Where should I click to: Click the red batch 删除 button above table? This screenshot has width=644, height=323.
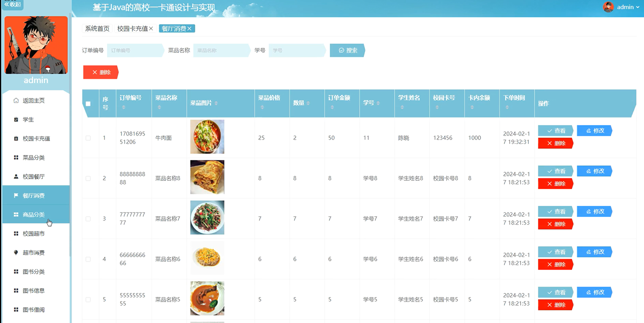click(101, 72)
